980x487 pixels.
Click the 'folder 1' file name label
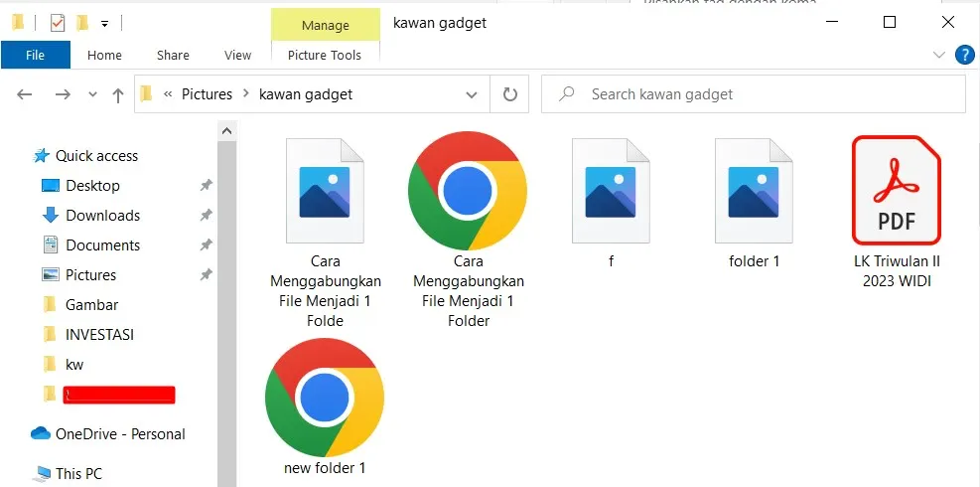point(754,261)
